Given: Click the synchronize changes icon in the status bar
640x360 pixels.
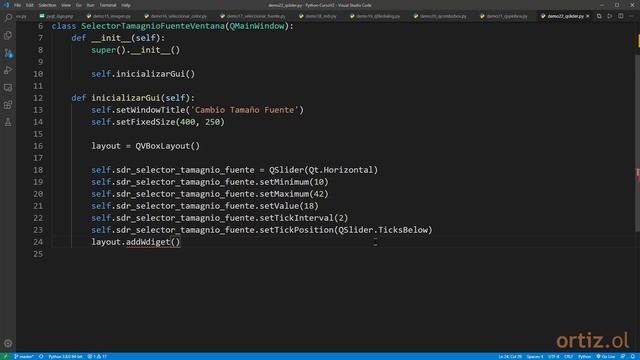Looking at the screenshot, I should point(41,356).
